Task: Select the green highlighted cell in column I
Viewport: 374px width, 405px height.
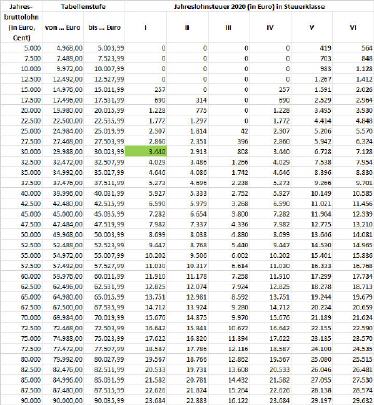Action: (x=146, y=152)
